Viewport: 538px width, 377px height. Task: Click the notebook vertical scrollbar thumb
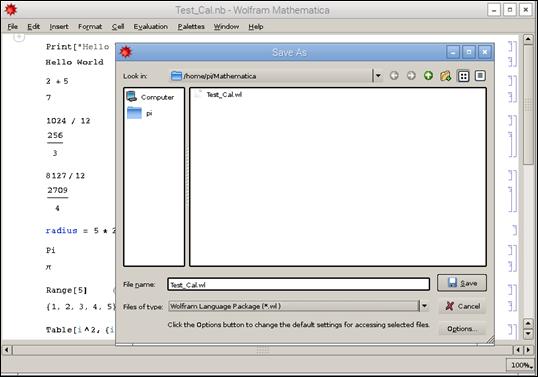coord(528,105)
